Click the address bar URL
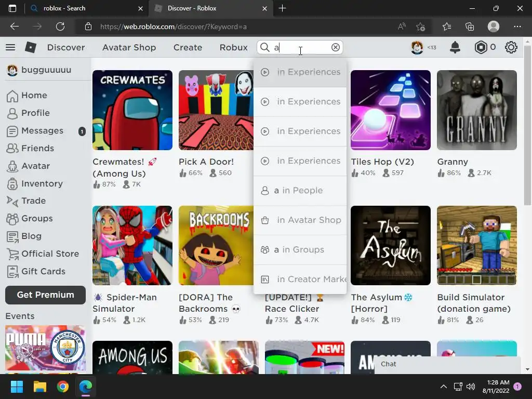The width and height of the screenshot is (532, 399). pos(174,26)
